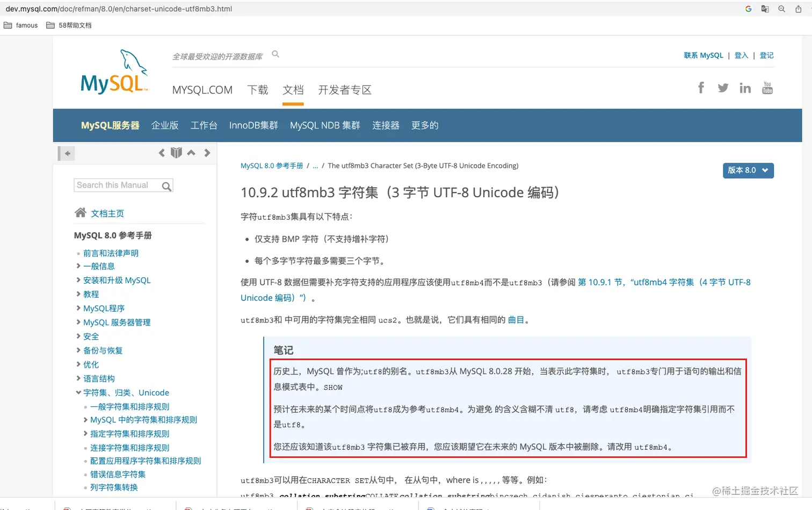812x510 pixels.
Task: Select 工作台 in the blue nav bar
Action: 204,125
